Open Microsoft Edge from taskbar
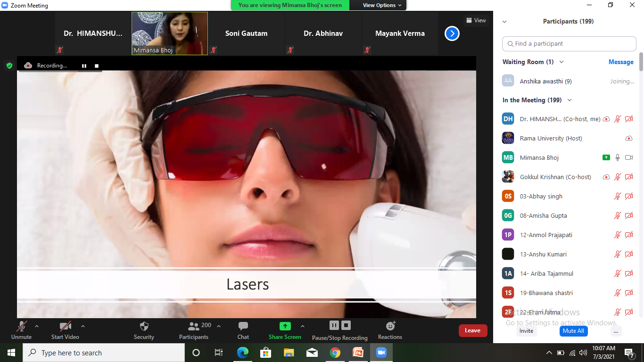The width and height of the screenshot is (644, 362). pos(242,353)
